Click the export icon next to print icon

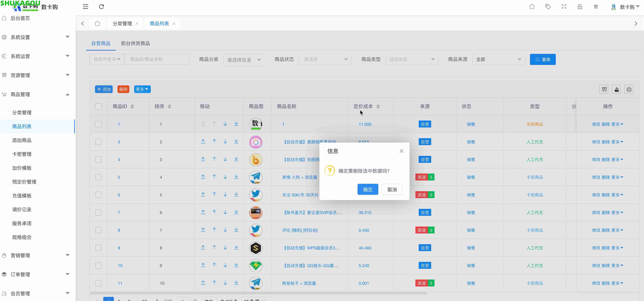(x=616, y=89)
